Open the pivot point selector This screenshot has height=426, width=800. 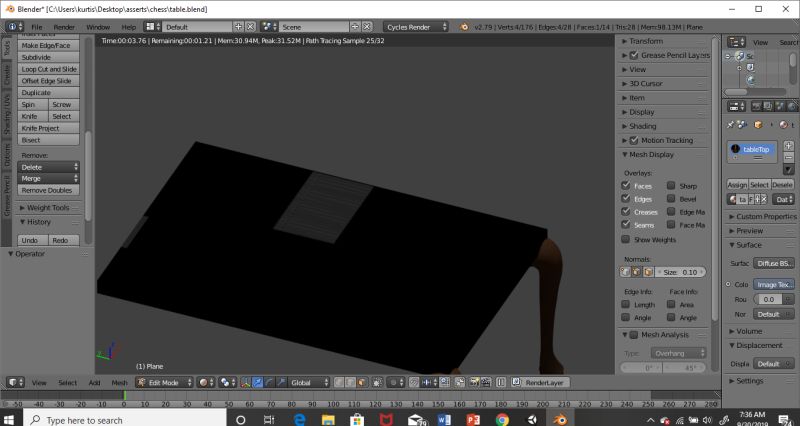click(227, 382)
